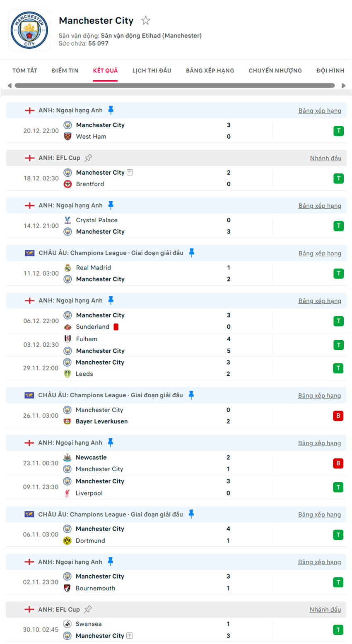Screen dimensions: 352x644
Task: Click the advancing icon beside Manchester City vs Brentford
Action: tap(130, 173)
